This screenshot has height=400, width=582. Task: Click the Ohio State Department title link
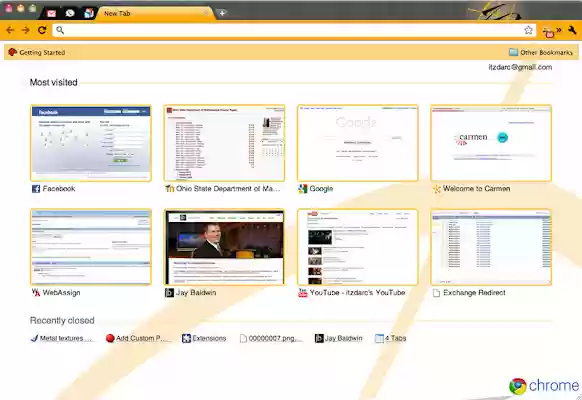228,188
